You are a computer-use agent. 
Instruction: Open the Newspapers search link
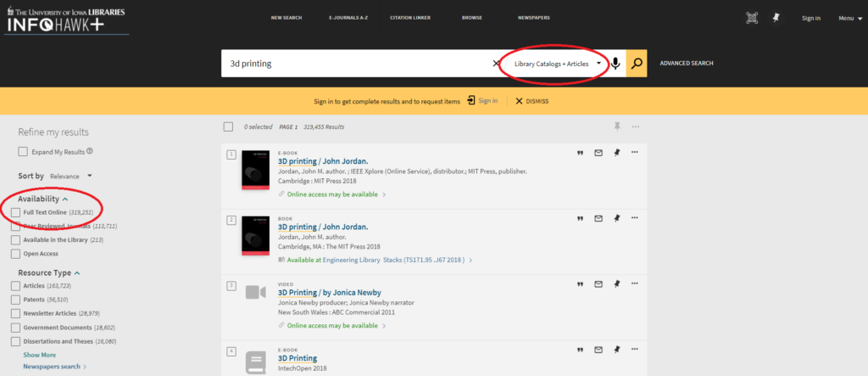point(55,367)
